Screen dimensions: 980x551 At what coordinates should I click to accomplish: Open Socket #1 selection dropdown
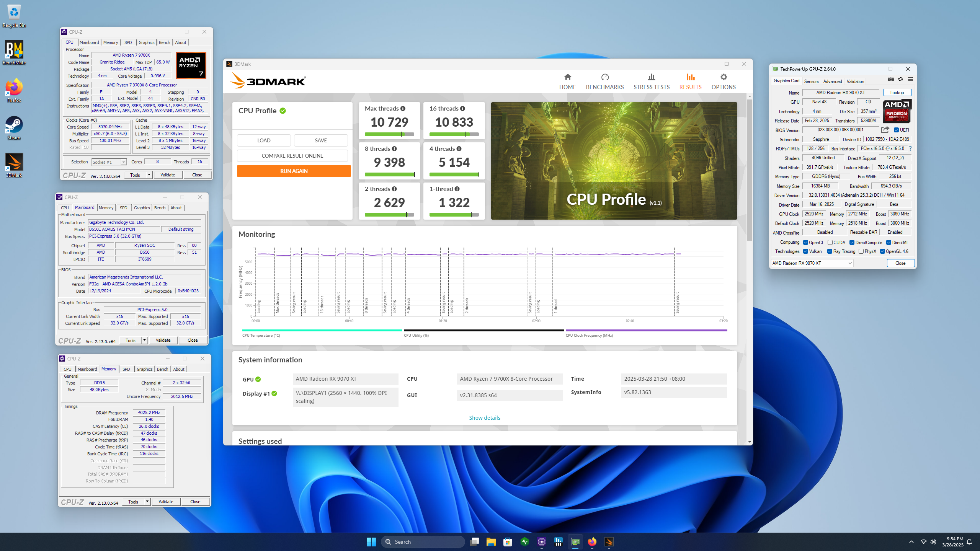[109, 162]
